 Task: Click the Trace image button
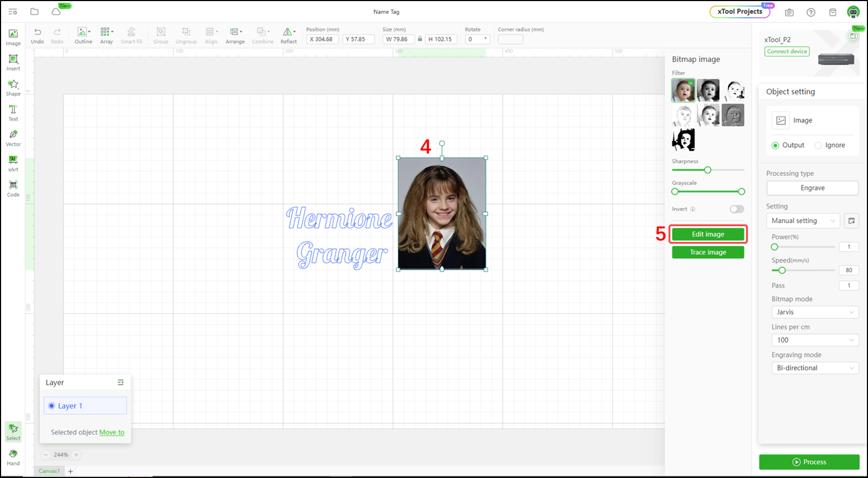708,252
